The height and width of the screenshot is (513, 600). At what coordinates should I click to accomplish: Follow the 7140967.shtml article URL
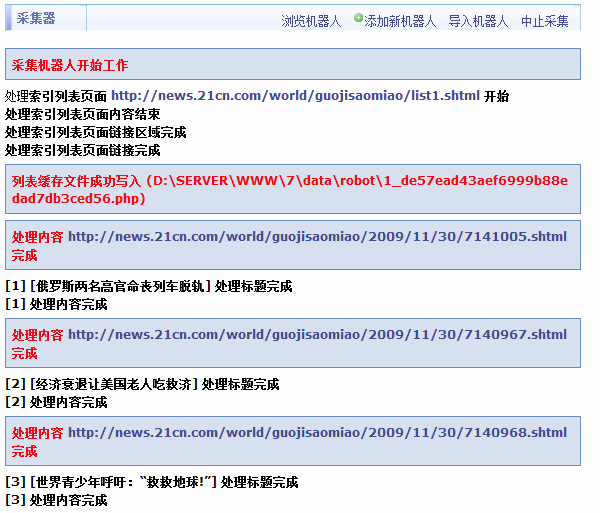coord(317,334)
